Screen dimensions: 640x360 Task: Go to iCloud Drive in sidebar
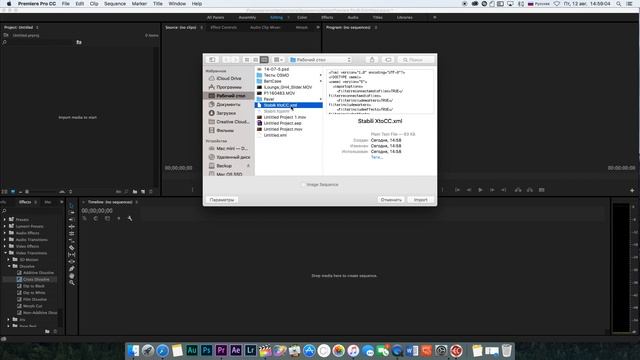[x=229, y=78]
